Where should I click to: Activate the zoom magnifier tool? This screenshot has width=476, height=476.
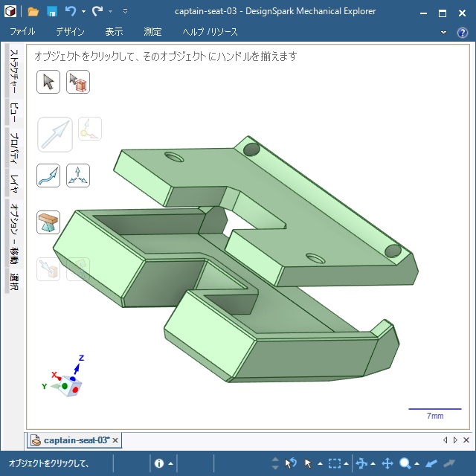coord(405,463)
